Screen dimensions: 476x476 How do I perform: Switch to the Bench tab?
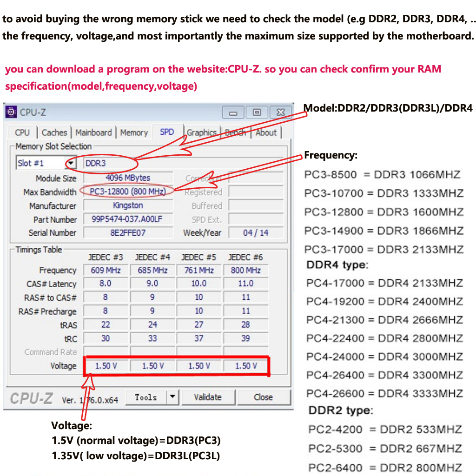(235, 132)
